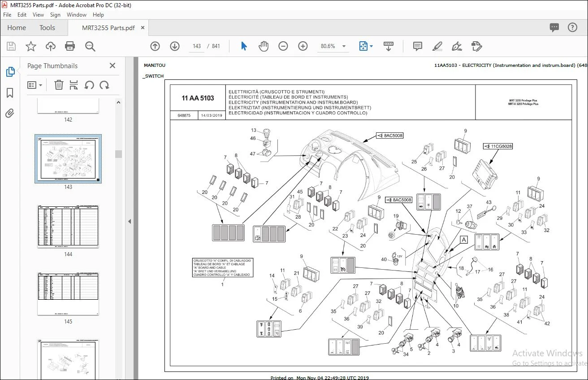The width and height of the screenshot is (588, 380).
Task: Open Help question mark icon
Action: (x=572, y=28)
